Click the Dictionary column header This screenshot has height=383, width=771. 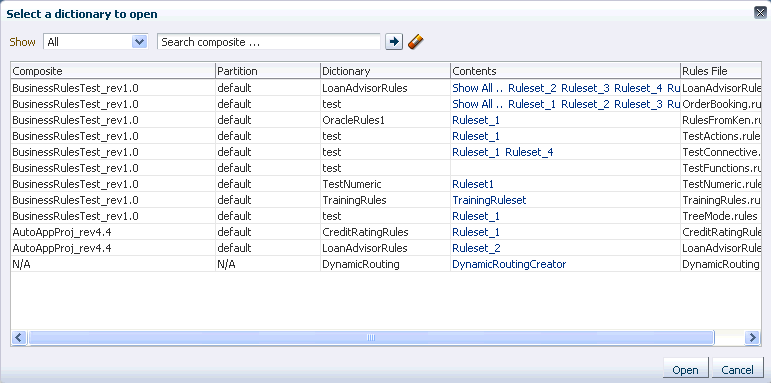point(385,71)
